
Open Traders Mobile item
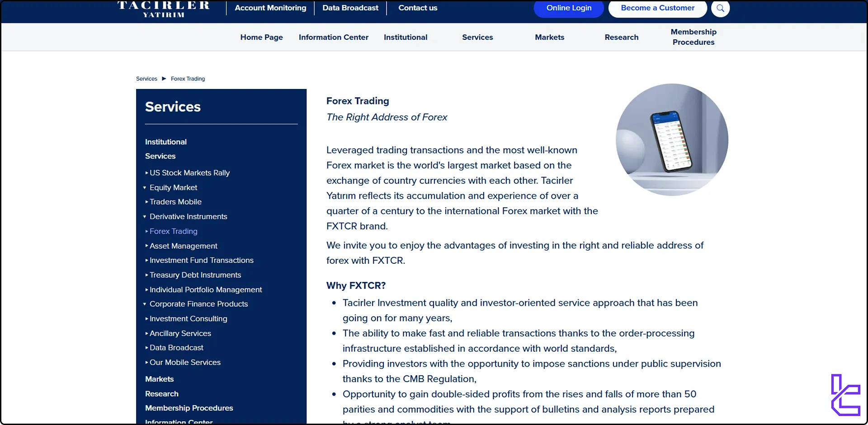coord(175,202)
